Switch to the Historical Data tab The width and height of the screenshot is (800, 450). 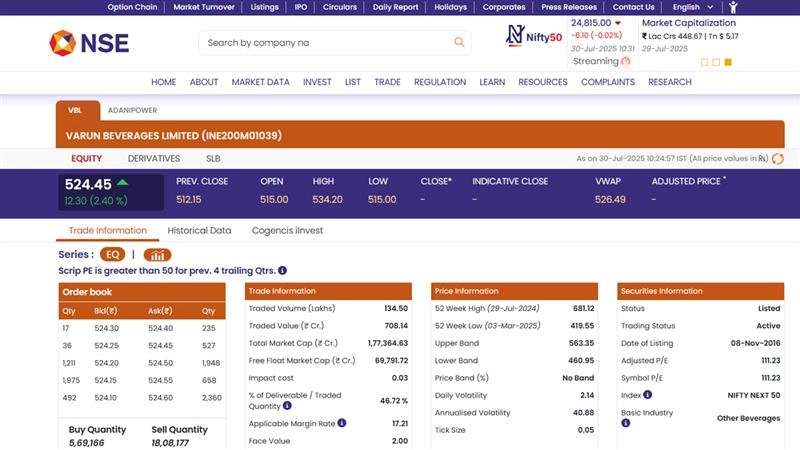[199, 230]
